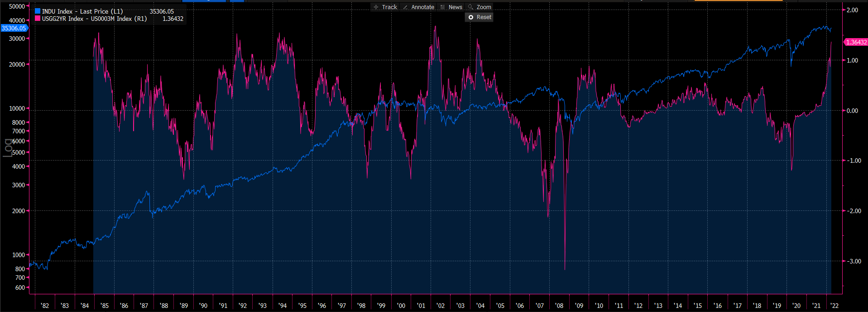Click the pink 1.36432 value tag on right axis
This screenshot has height=312, width=868.
[x=856, y=42]
